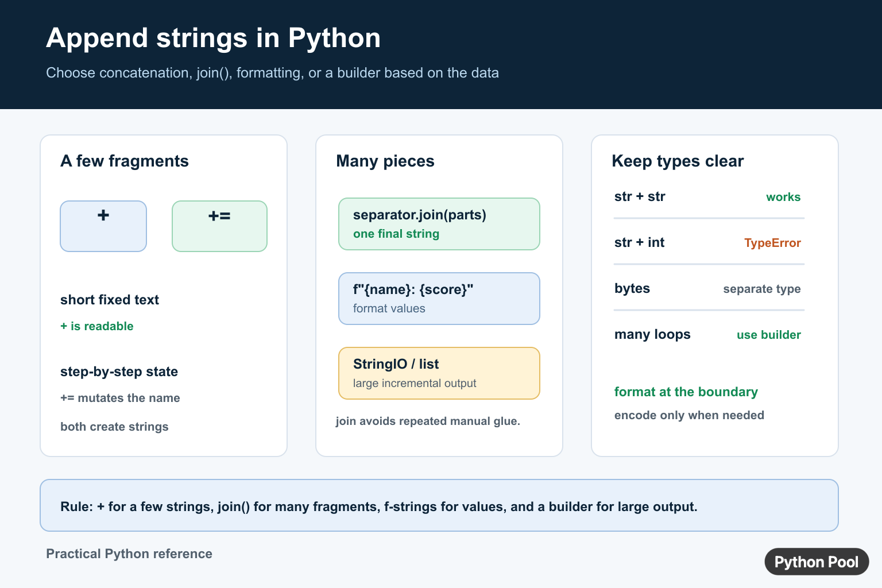This screenshot has width=882, height=588.
Task: Click the 'one final string' caption
Action: [396, 234]
